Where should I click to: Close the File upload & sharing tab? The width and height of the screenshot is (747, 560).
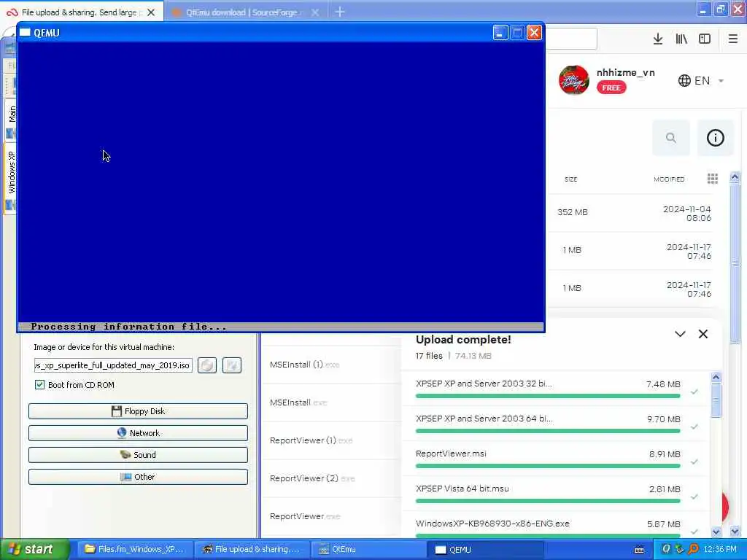tap(151, 12)
